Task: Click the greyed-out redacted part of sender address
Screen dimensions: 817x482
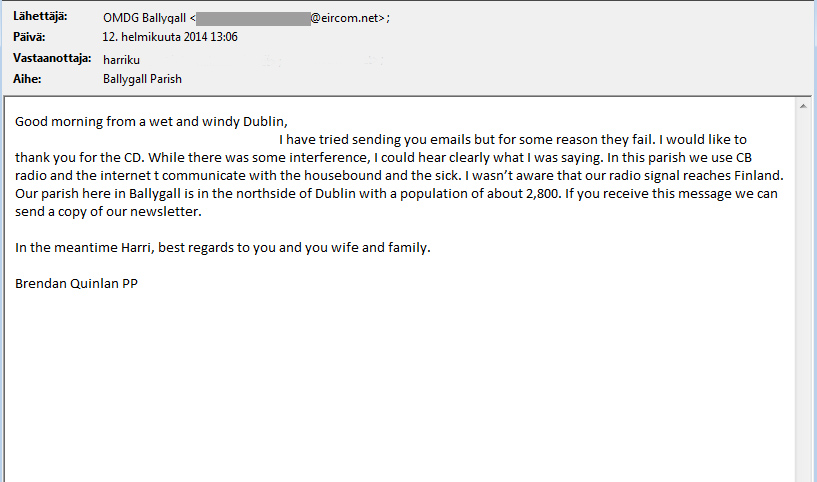Action: click(253, 18)
